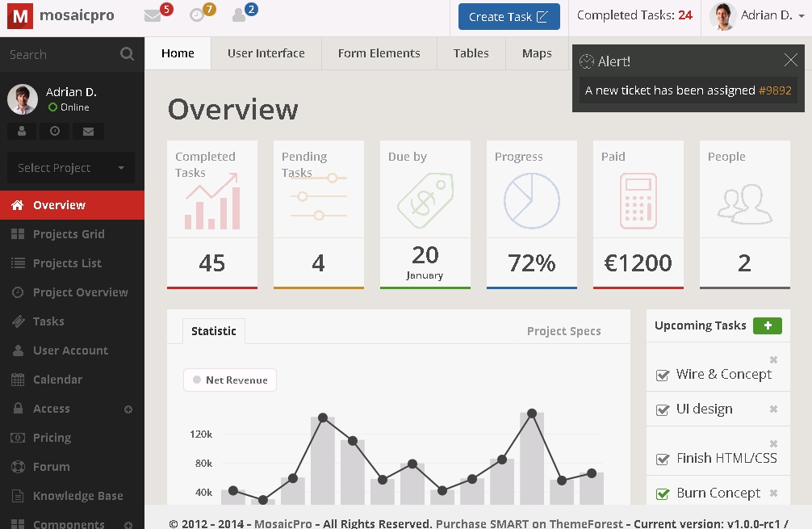Open the Project Specs tab
The image size is (812, 529).
(563, 331)
